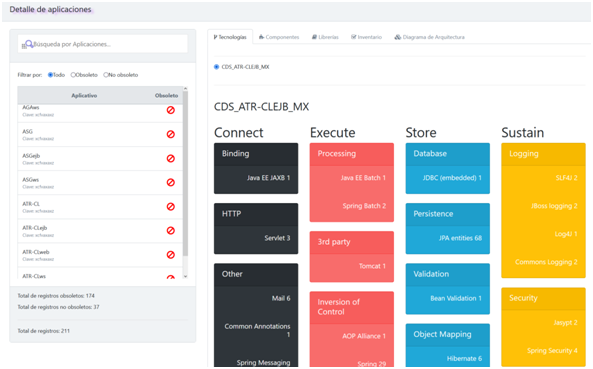The image size is (593, 369).
Task: Click the Aplicativo column header
Action: pos(84,96)
